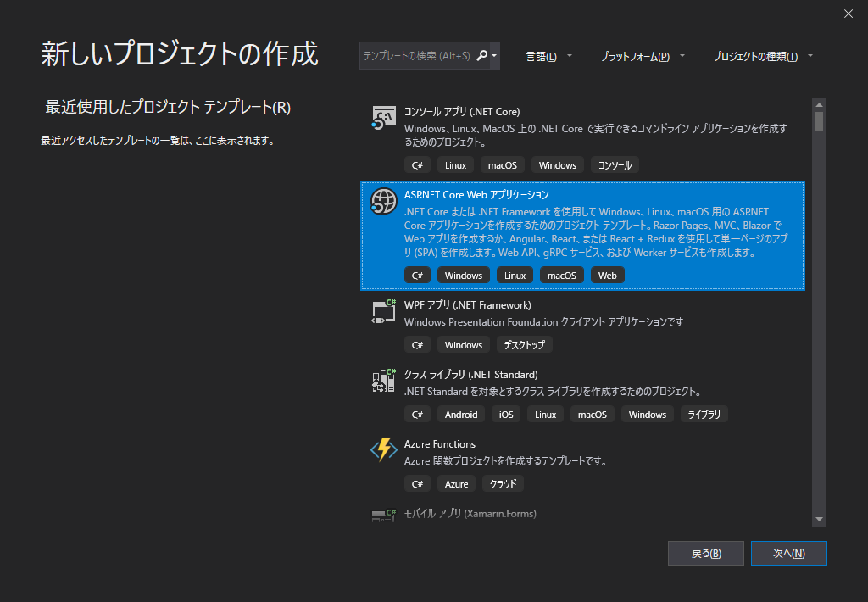Select the Web tag on ASP.NET Core template
This screenshot has height=602, width=868.
[608, 275]
